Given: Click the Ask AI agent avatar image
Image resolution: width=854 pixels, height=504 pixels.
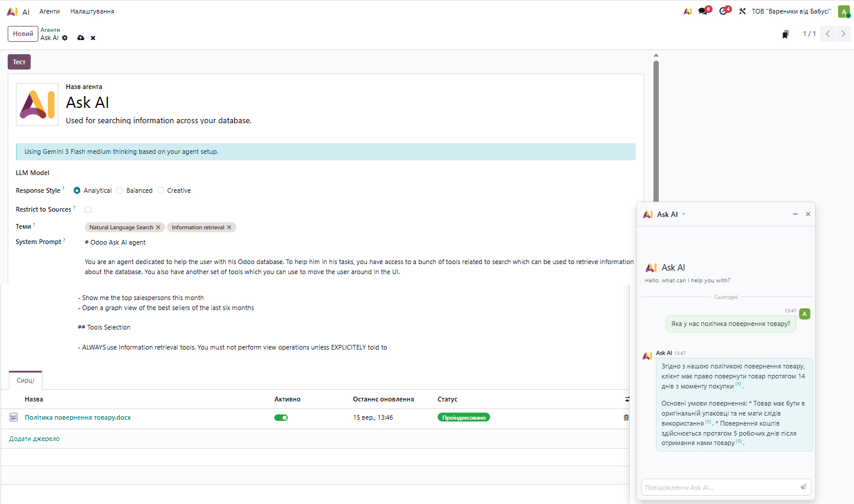Looking at the screenshot, I should [37, 104].
